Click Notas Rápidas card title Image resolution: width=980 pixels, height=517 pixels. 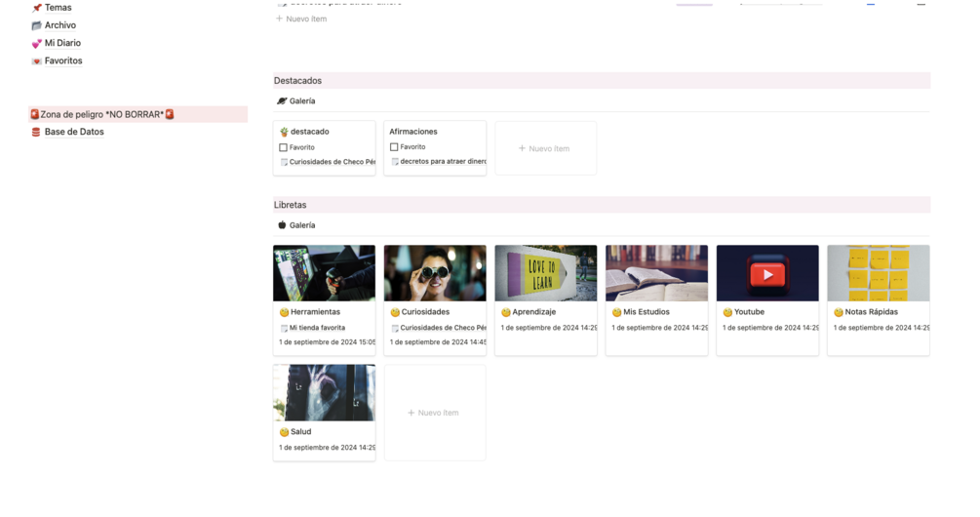pyautogui.click(x=871, y=312)
